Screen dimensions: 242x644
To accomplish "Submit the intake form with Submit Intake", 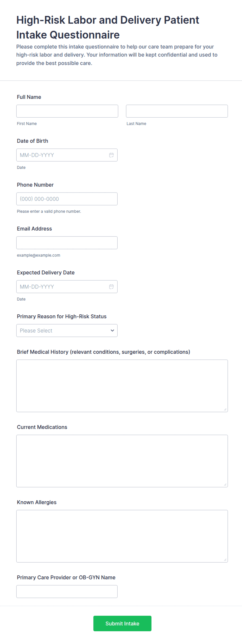I will (122, 623).
